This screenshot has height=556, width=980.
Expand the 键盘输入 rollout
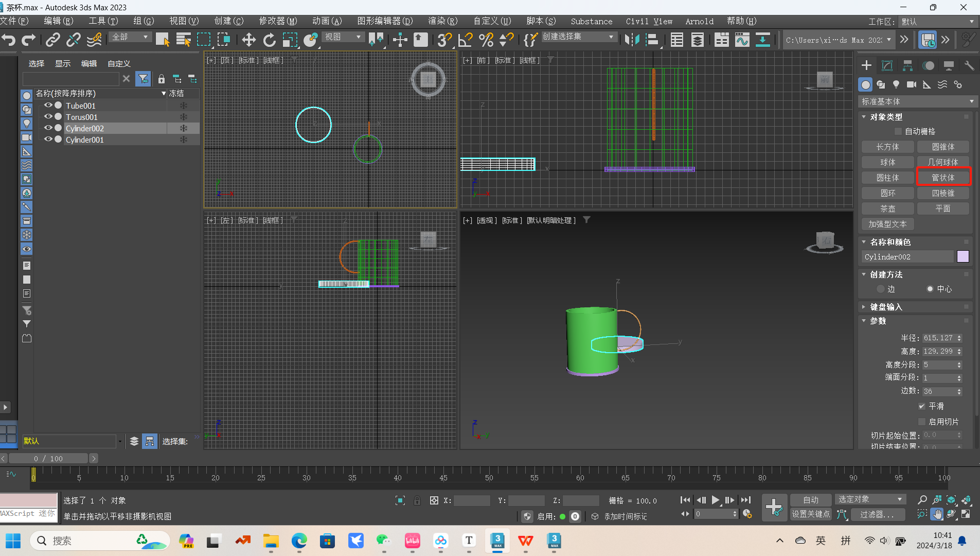(x=886, y=307)
